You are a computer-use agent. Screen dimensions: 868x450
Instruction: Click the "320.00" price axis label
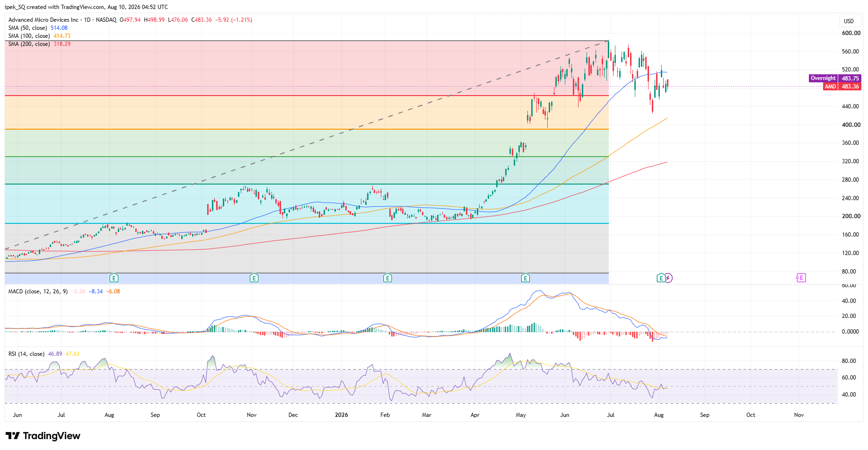[x=851, y=161]
